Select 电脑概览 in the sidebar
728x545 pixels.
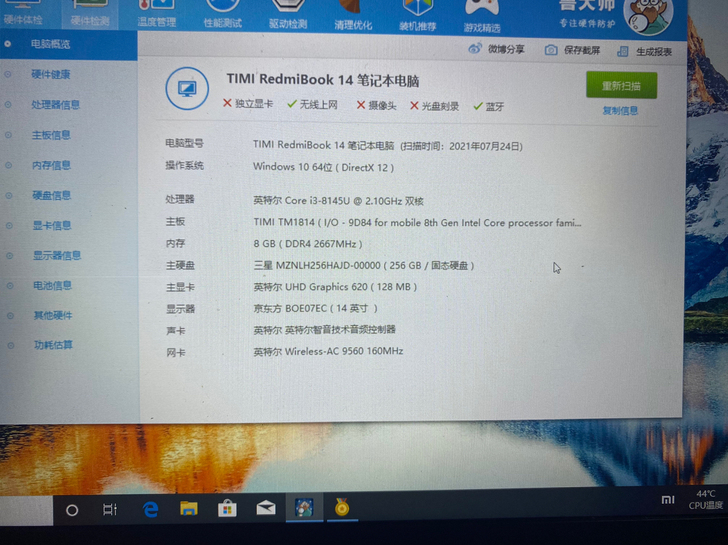click(x=50, y=44)
